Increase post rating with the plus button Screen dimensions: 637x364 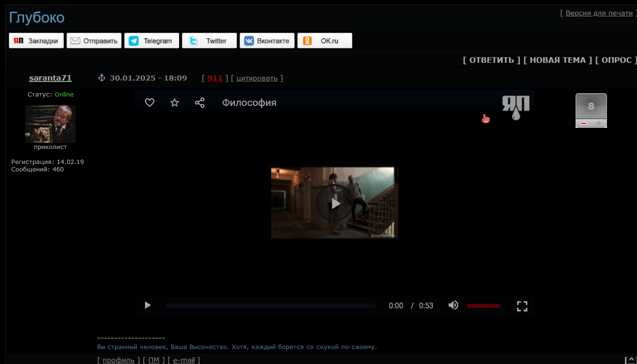pyautogui.click(x=599, y=123)
